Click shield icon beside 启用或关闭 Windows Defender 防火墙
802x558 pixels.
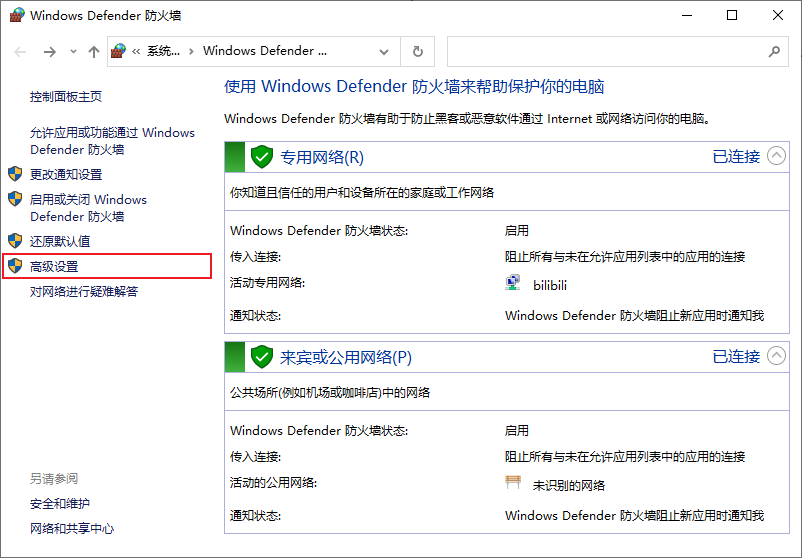click(15, 199)
